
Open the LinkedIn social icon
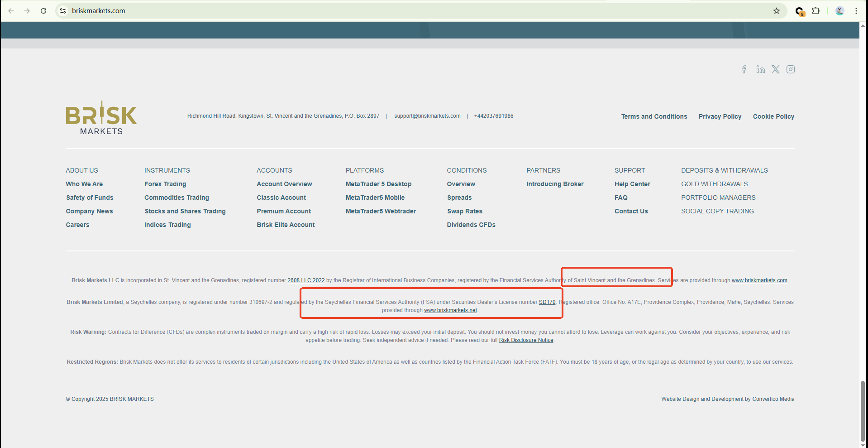[x=760, y=69]
